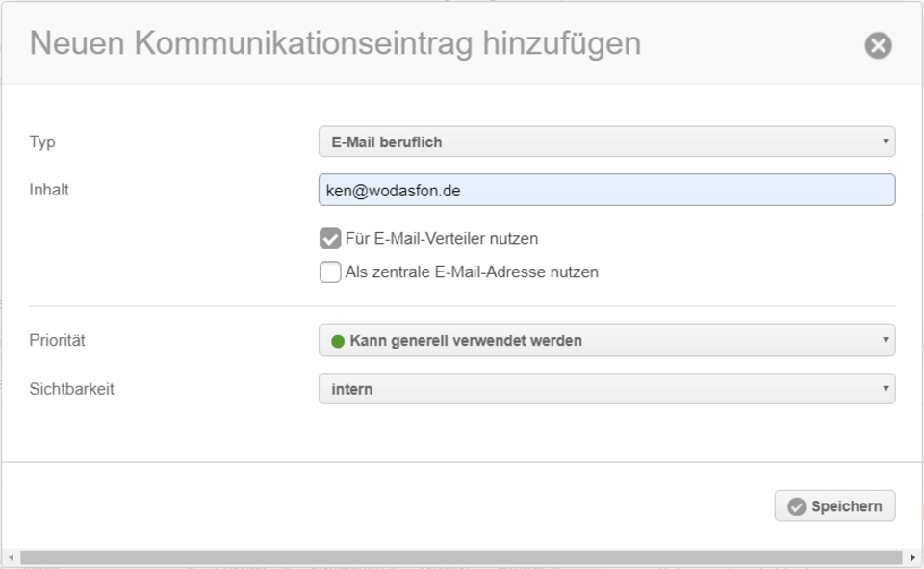Click the Sichtbarkeit field label
Image resolution: width=924 pixels, height=569 pixels.
pyautogui.click(x=72, y=389)
